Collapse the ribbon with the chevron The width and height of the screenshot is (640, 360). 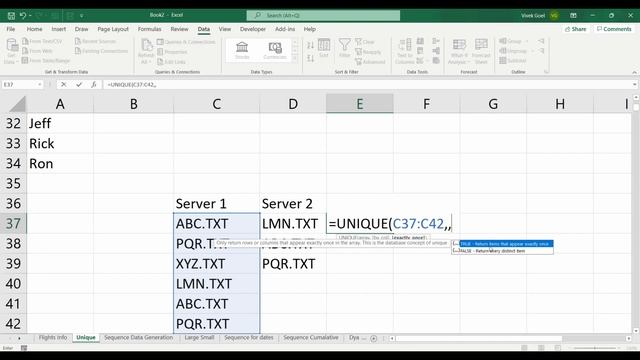tap(634, 72)
